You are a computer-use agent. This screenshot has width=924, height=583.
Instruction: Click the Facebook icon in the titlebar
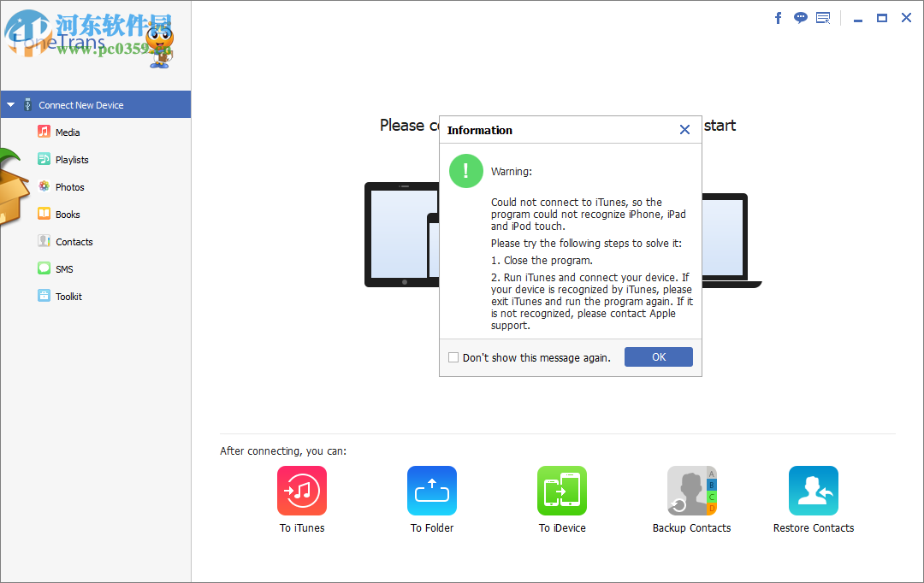[778, 17]
